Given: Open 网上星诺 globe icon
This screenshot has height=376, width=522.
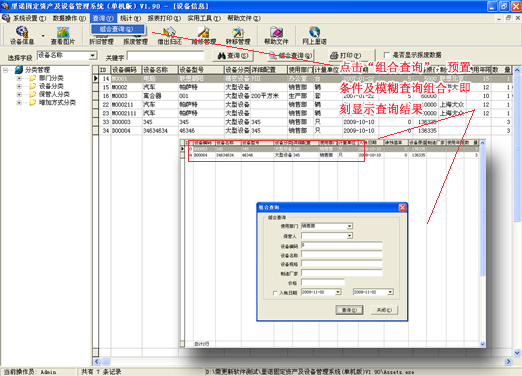Looking at the screenshot, I should pyautogui.click(x=314, y=35).
